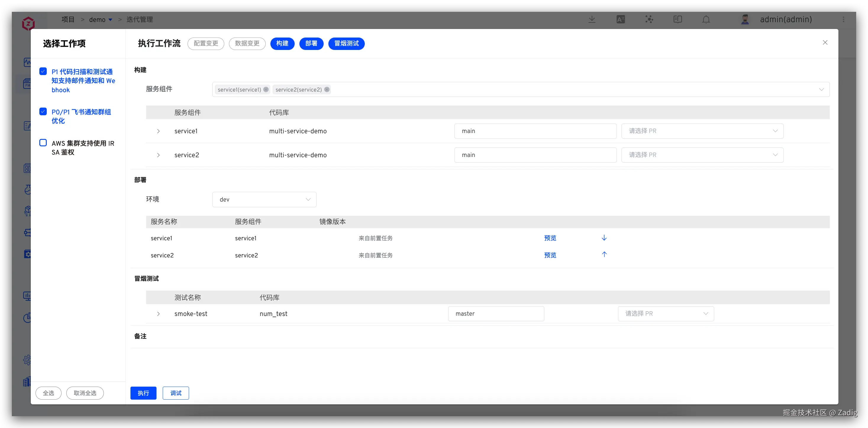
Task: Expand the service1 build row
Action: click(158, 131)
